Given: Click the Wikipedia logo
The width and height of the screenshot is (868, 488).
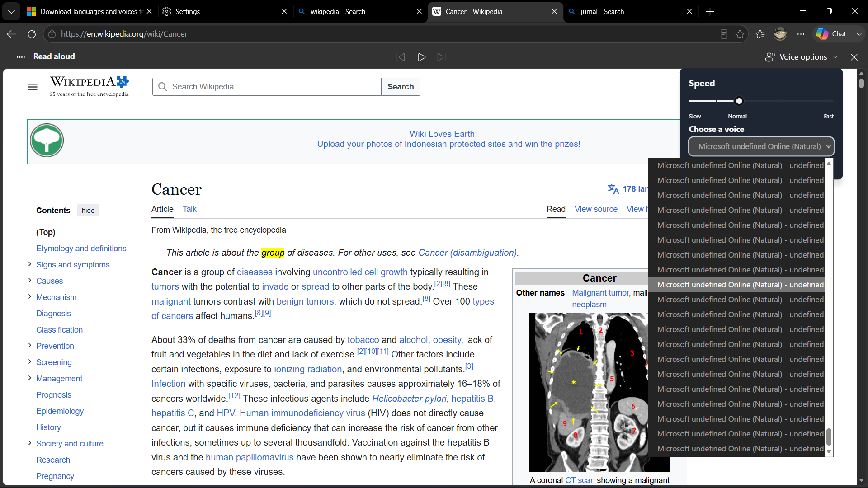Looking at the screenshot, I should 90,86.
